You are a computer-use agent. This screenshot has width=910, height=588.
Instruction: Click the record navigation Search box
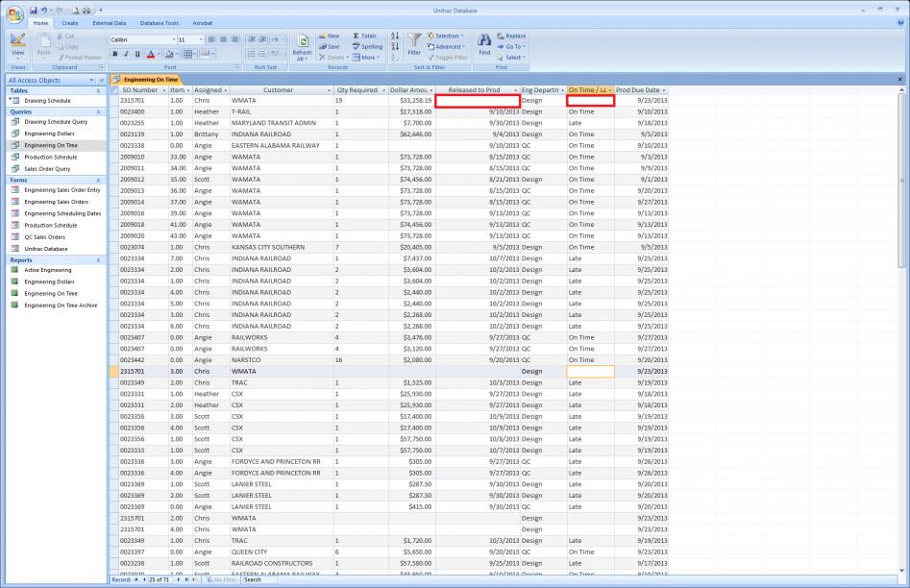pyautogui.click(x=258, y=580)
